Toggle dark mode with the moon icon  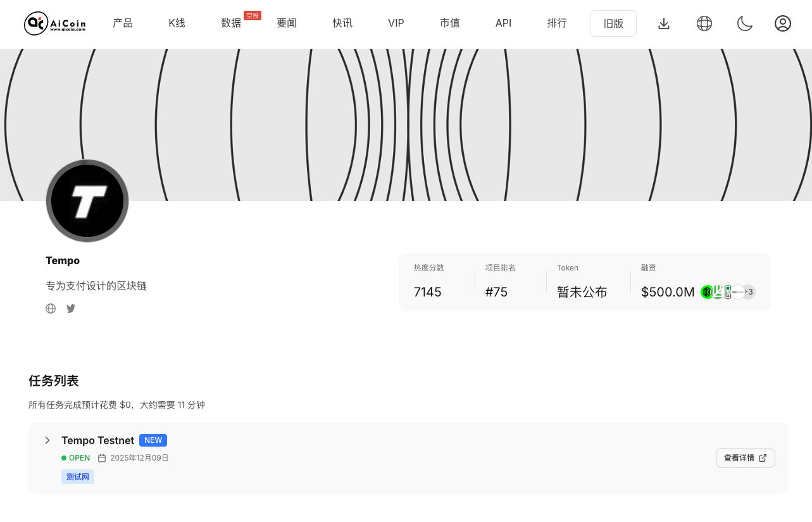click(745, 23)
